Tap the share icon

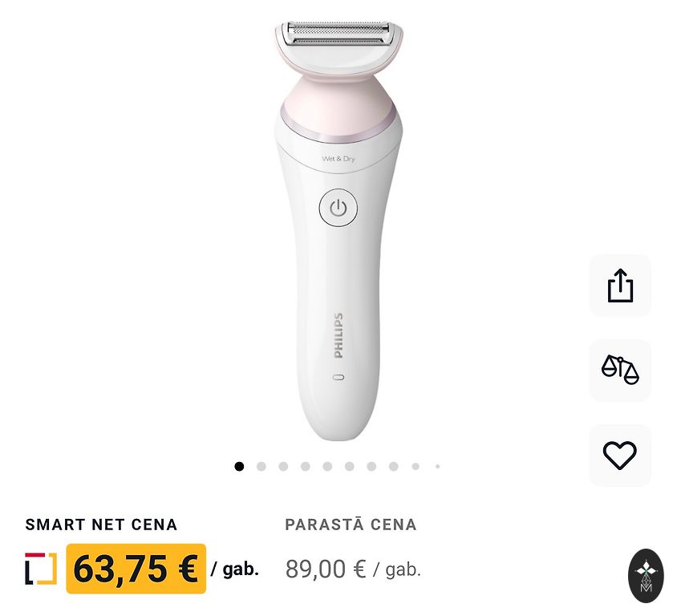(620, 286)
